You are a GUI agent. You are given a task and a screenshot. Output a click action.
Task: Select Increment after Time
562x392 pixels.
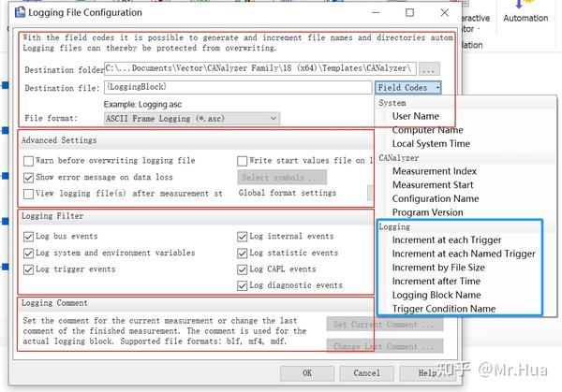coord(436,282)
